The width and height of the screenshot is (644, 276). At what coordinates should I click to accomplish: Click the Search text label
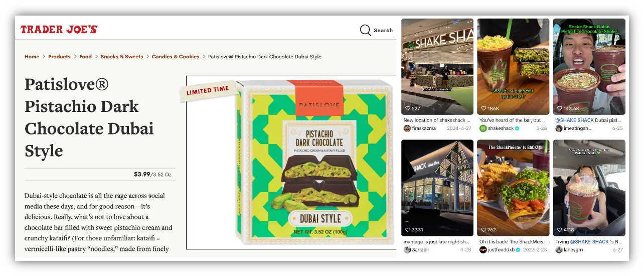tap(383, 31)
